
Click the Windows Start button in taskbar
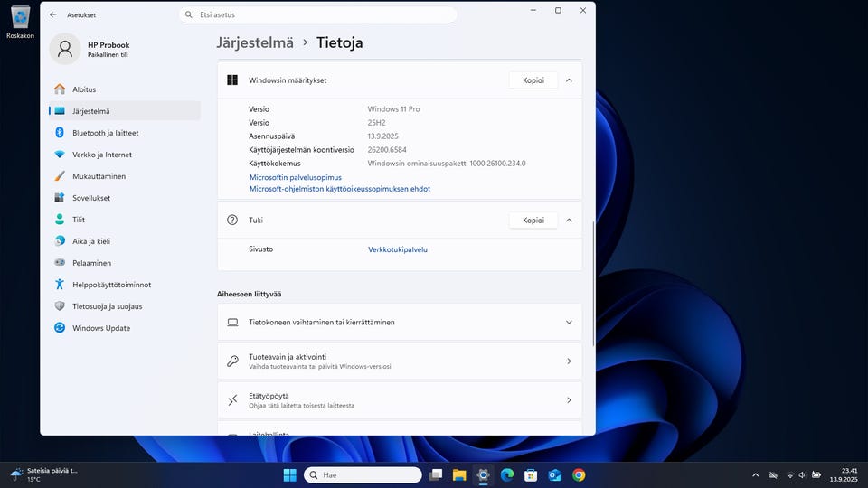(x=289, y=474)
